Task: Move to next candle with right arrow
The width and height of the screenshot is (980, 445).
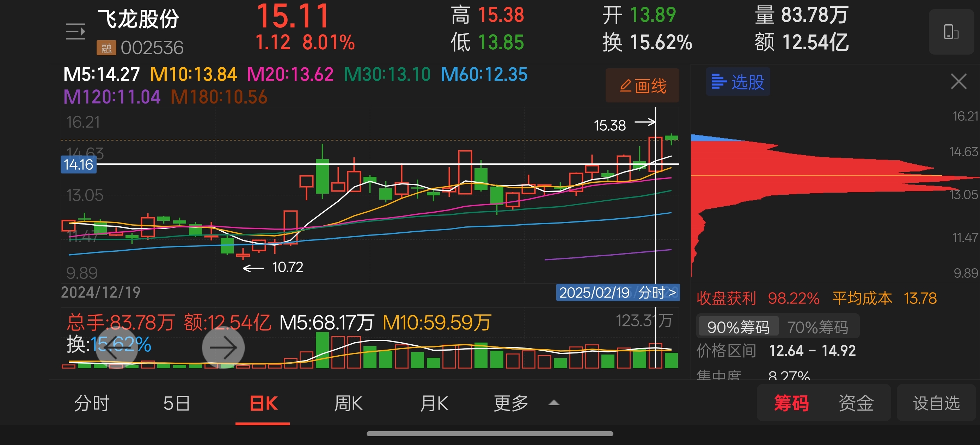Action: (x=223, y=347)
